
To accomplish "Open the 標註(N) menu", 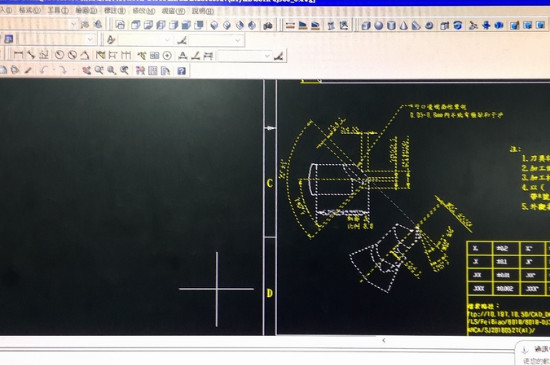I will pyautogui.click(x=114, y=11).
